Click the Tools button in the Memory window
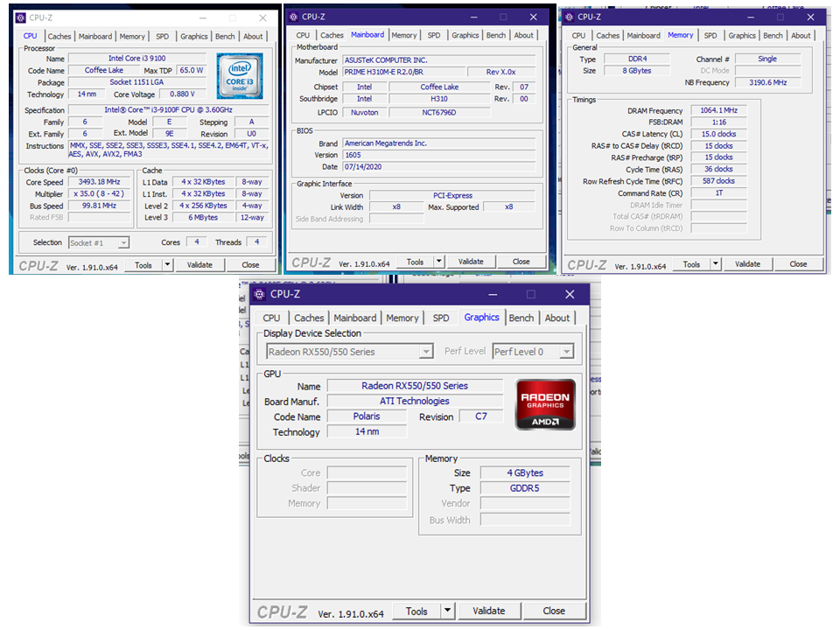The height and width of the screenshot is (630, 840). click(691, 264)
